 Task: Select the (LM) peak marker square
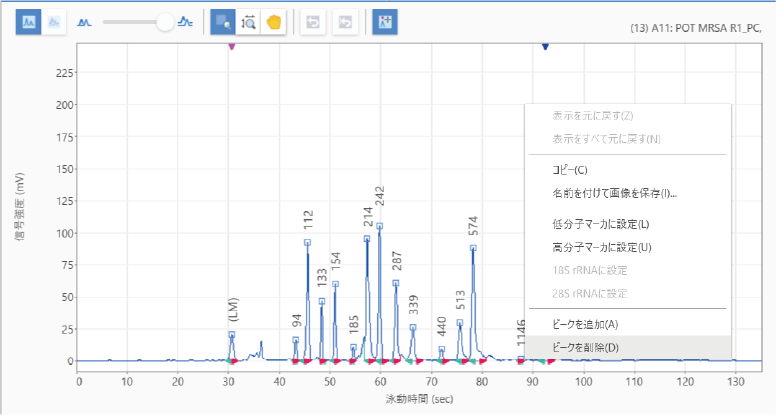[x=232, y=335]
